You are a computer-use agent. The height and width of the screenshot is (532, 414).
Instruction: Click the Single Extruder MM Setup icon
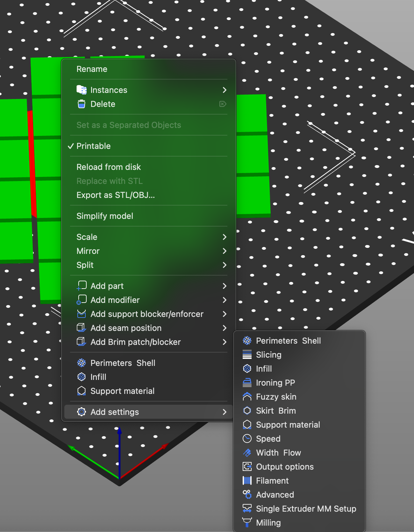pyautogui.click(x=247, y=508)
